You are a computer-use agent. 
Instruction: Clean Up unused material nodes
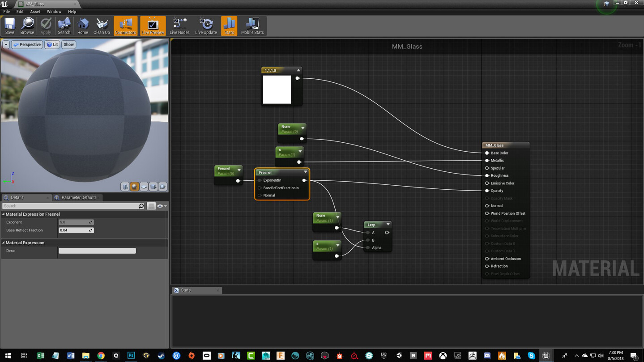(102, 26)
